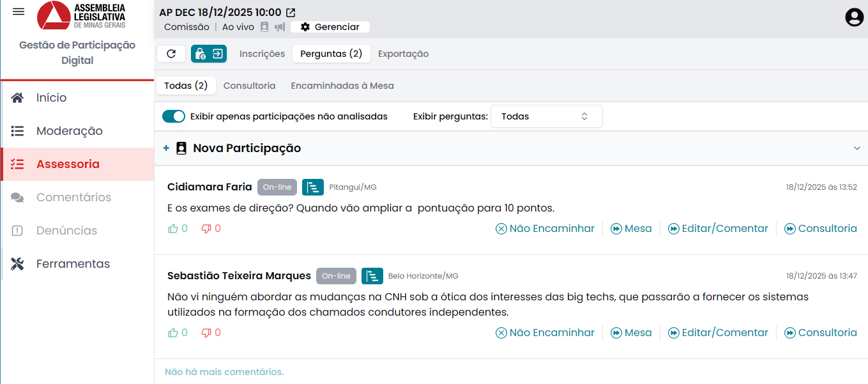Send Sebastião's question to Consultoria
The height and width of the screenshot is (384, 868).
point(821,333)
